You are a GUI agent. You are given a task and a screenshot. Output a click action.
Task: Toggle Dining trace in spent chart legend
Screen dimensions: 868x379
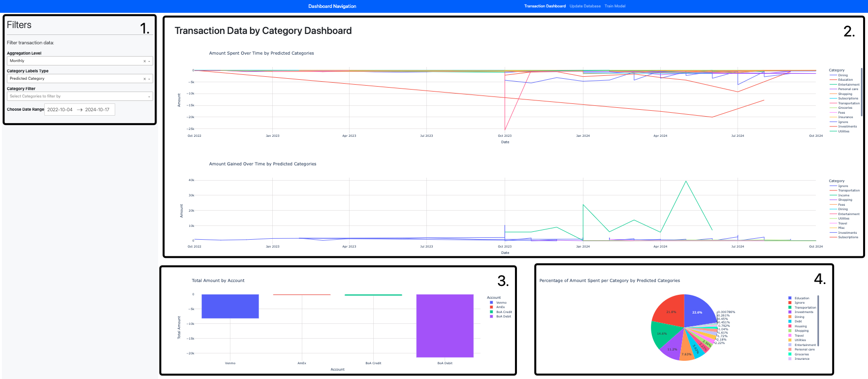[843, 75]
